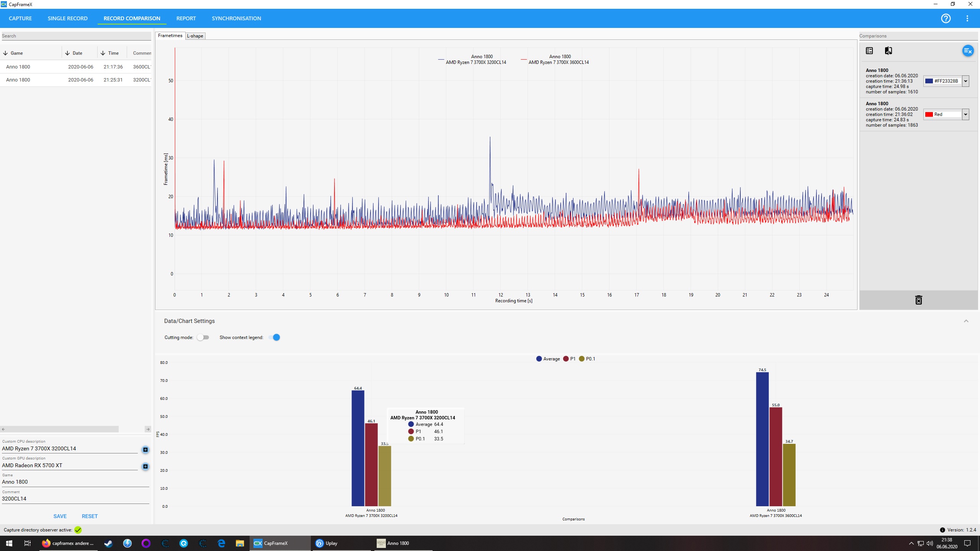The width and height of the screenshot is (980, 551).
Task: Click the bar chart view icon in Comparisons
Action: coord(869,51)
